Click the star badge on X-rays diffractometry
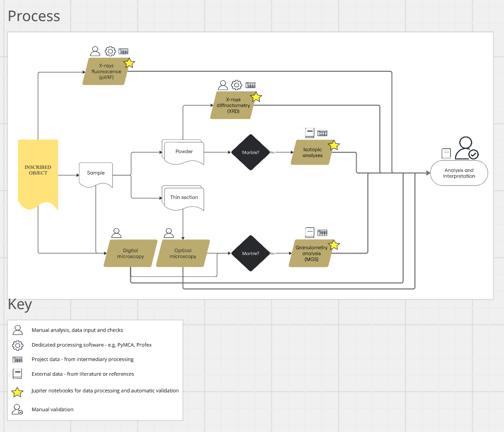This screenshot has height=432, width=504. tap(257, 97)
